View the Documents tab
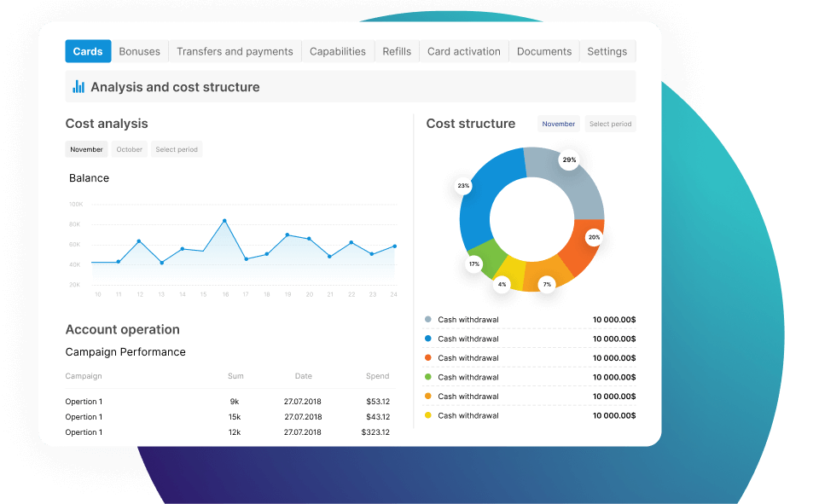Viewport: 813px width, 504px height. click(x=544, y=51)
